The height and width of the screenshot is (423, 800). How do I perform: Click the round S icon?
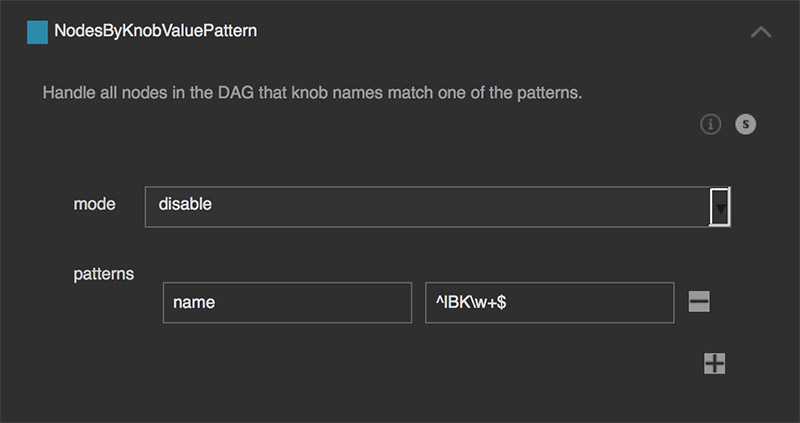tap(746, 125)
